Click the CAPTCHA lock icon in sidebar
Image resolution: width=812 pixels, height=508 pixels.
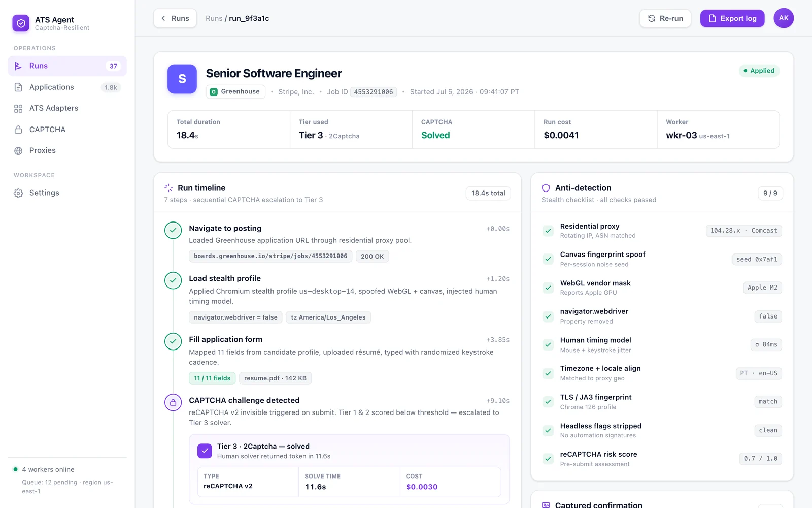(x=18, y=130)
